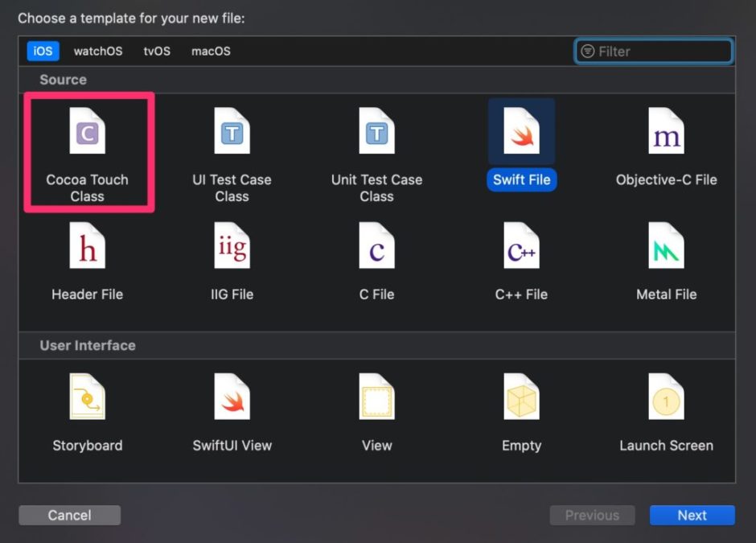Switch to the watchOS platform tab
Viewport: 756px width, 543px height.
98,51
